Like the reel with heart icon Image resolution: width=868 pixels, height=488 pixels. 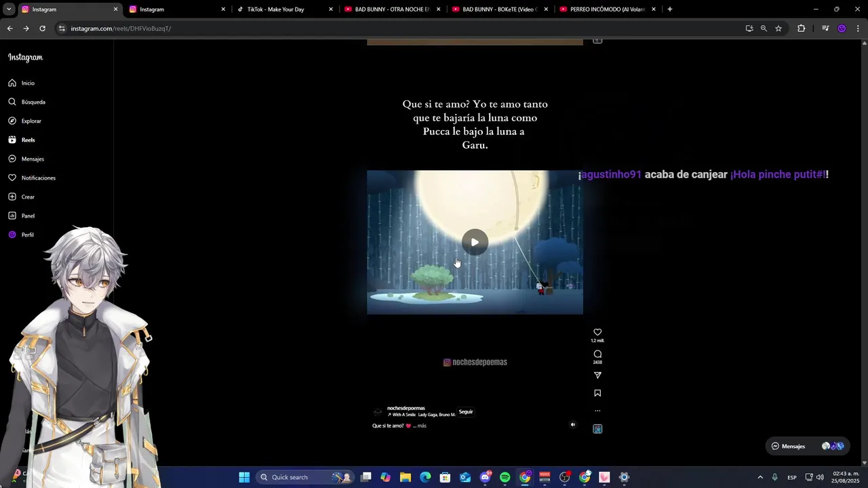[597, 332]
